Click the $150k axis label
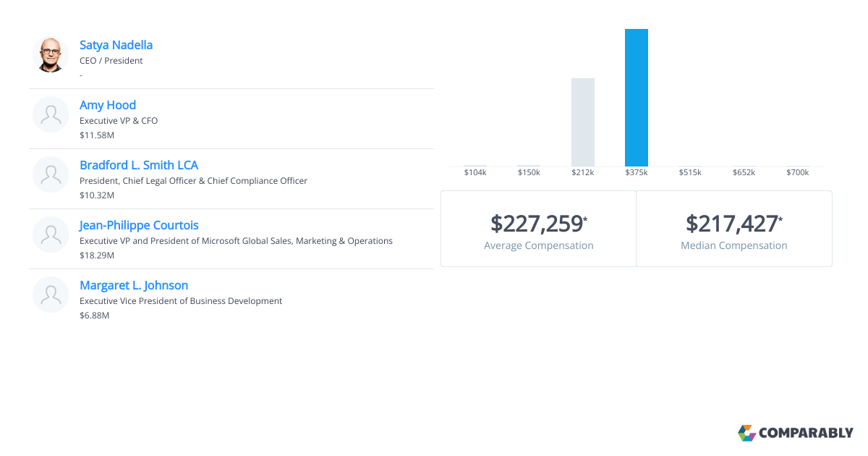 (x=529, y=172)
